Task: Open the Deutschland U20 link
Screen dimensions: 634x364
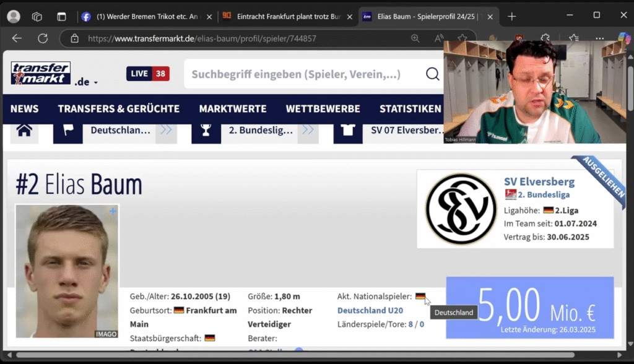Action: [370, 310]
